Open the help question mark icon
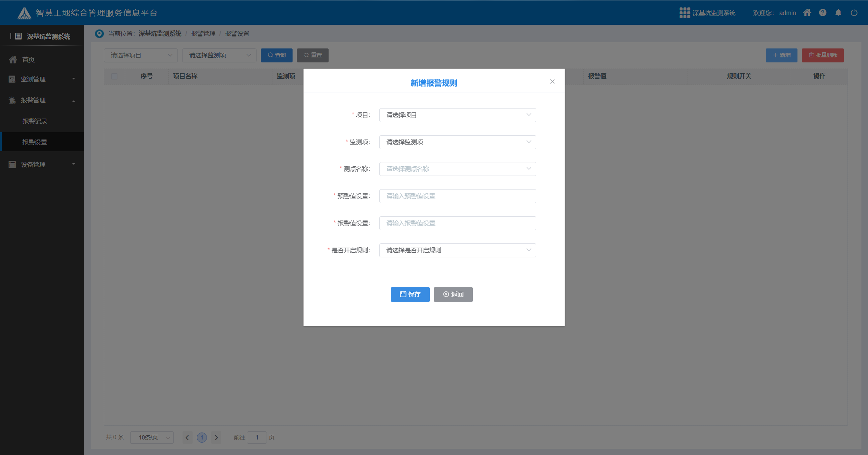 coord(823,13)
